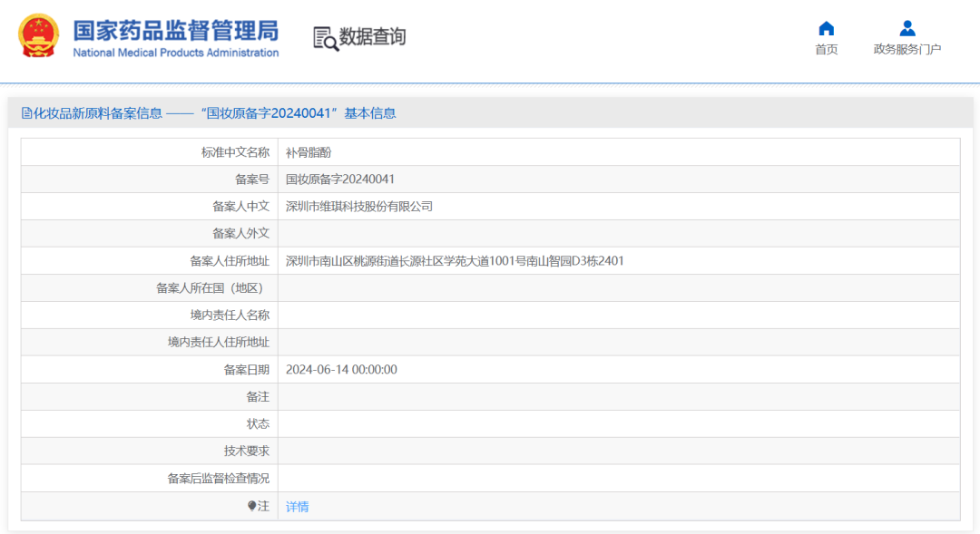Select the value 国妆原备字20240041 in 备案号 row

(x=340, y=180)
